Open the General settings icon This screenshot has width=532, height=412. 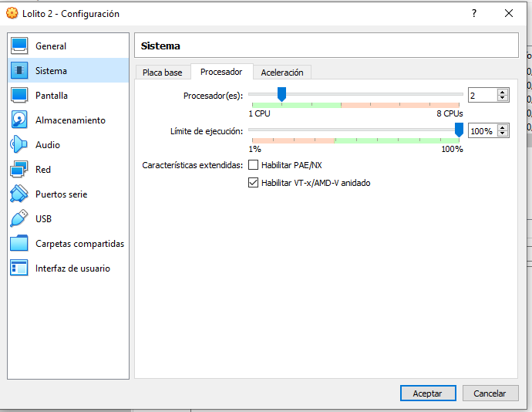click(x=19, y=46)
